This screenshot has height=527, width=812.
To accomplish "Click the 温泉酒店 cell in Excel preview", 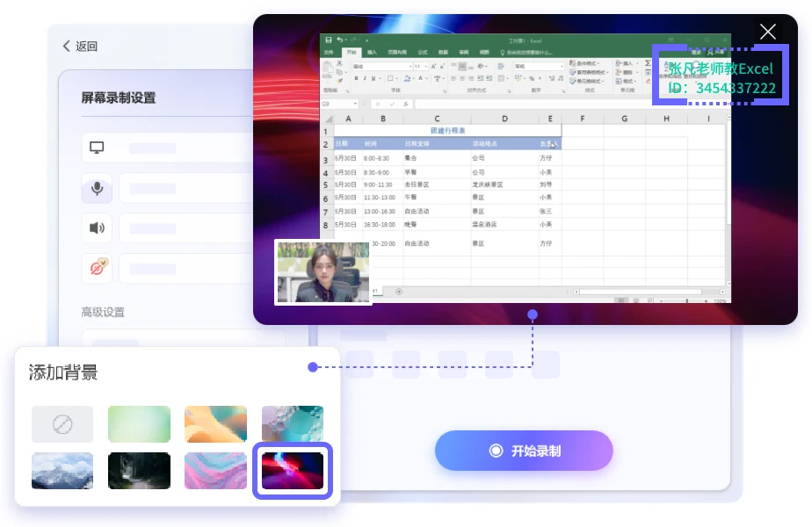I will pyautogui.click(x=484, y=225).
